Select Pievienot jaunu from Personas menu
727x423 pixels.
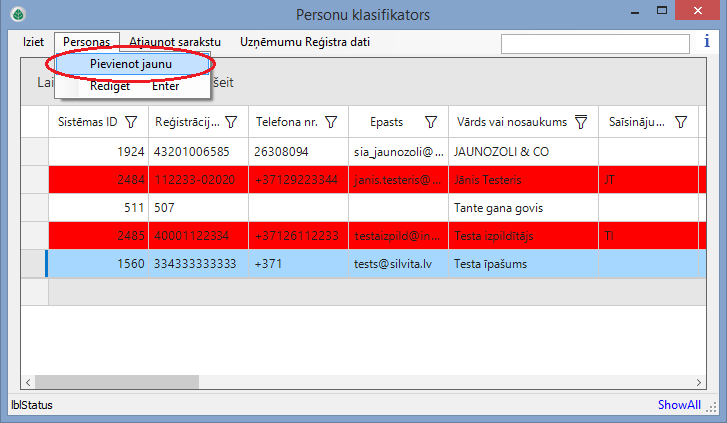click(131, 64)
